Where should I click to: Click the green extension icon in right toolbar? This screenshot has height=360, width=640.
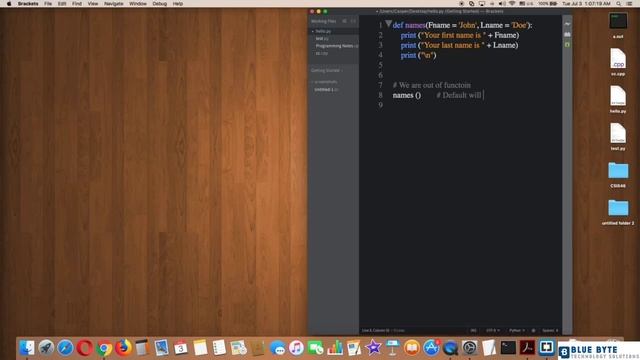click(567, 44)
